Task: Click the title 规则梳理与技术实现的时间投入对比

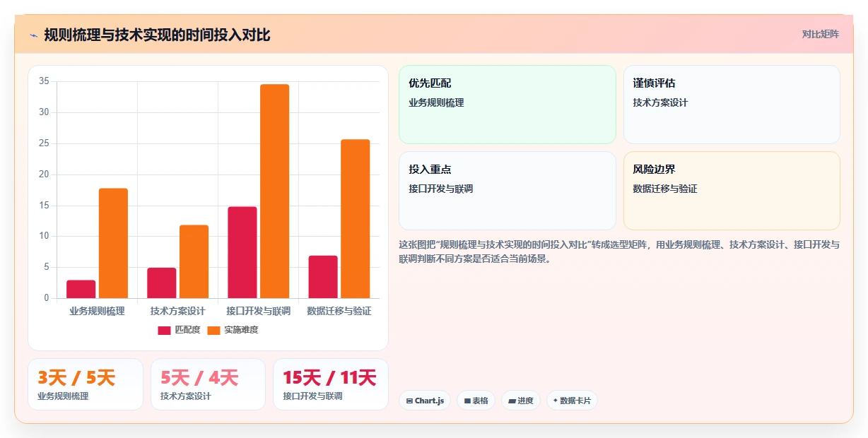Action: coord(157,35)
